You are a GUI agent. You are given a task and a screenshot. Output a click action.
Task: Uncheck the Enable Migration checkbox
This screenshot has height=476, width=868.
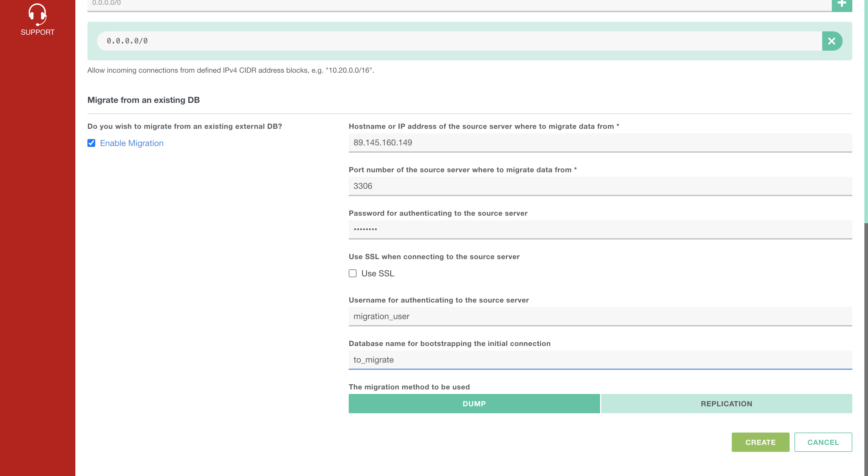tap(91, 143)
